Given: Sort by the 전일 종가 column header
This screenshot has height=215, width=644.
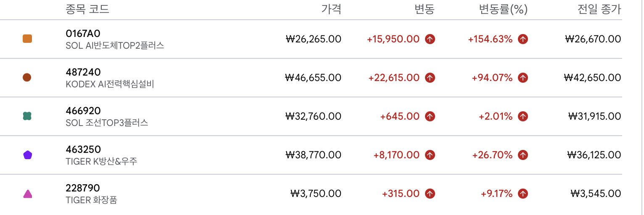Looking at the screenshot, I should tap(599, 9).
